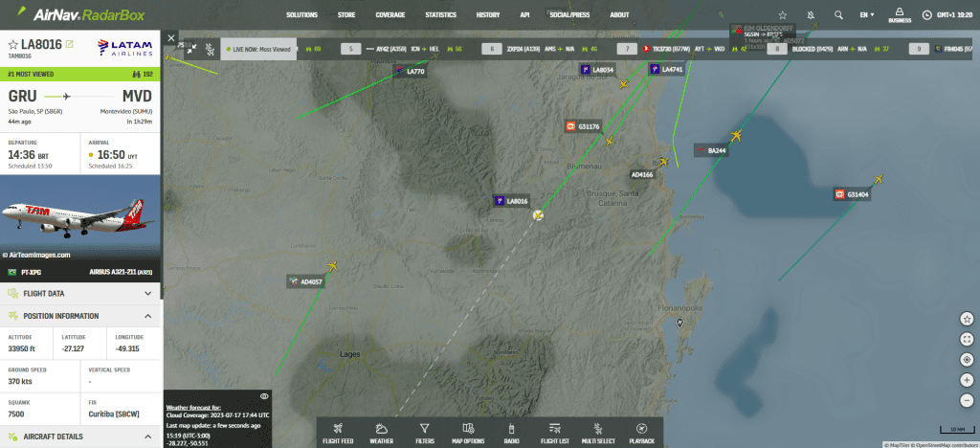Image resolution: width=980 pixels, height=448 pixels.
Task: Open Map Options in bottom toolbar
Action: click(x=467, y=432)
